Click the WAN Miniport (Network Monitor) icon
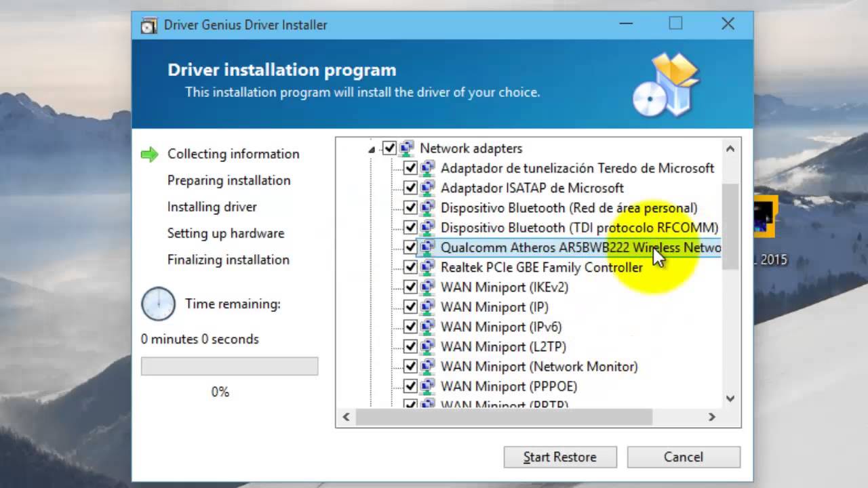 [428, 366]
